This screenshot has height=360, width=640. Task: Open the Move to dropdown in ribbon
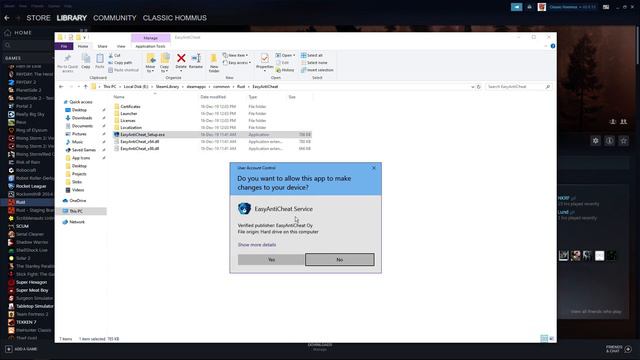(150, 63)
